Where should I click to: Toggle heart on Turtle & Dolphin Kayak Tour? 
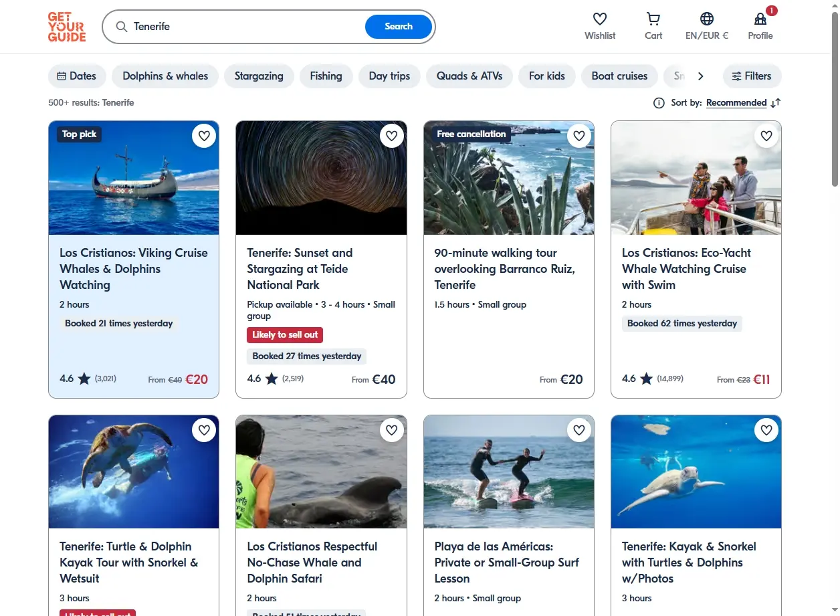pos(204,430)
